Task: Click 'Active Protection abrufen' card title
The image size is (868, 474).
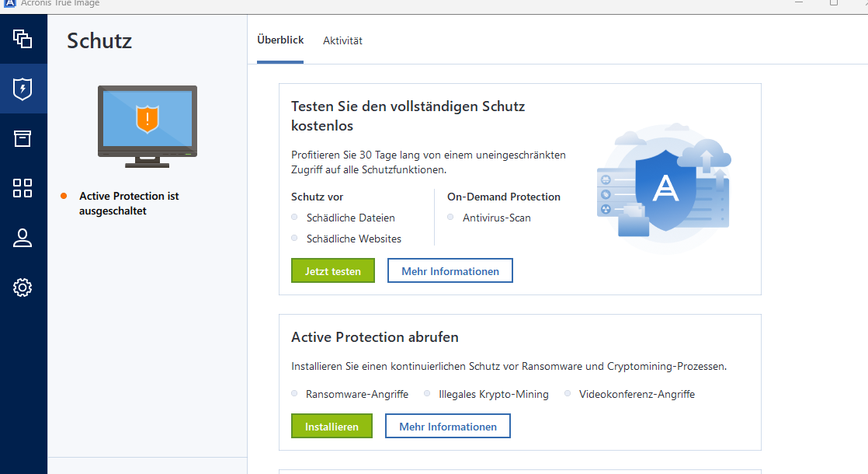Action: point(375,337)
